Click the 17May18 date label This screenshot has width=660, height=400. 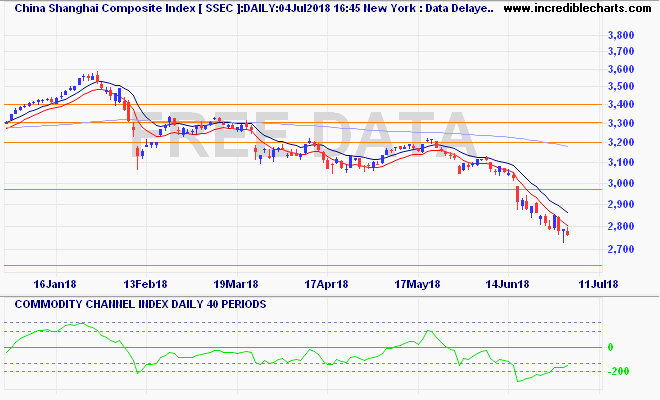click(418, 284)
